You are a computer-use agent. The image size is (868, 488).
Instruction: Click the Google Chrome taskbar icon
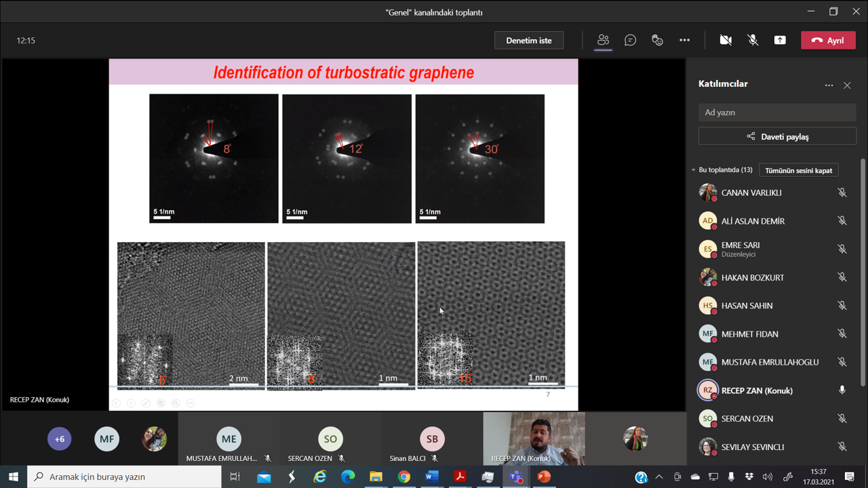click(404, 476)
